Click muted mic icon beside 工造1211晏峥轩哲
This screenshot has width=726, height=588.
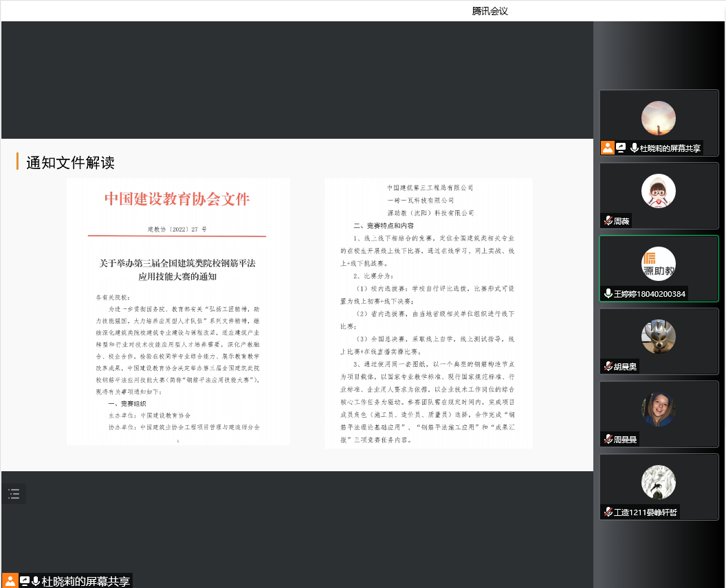pos(608,512)
